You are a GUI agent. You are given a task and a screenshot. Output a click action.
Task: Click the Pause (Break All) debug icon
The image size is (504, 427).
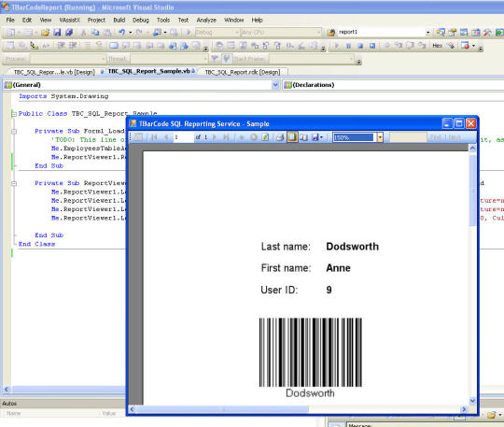pos(348,46)
